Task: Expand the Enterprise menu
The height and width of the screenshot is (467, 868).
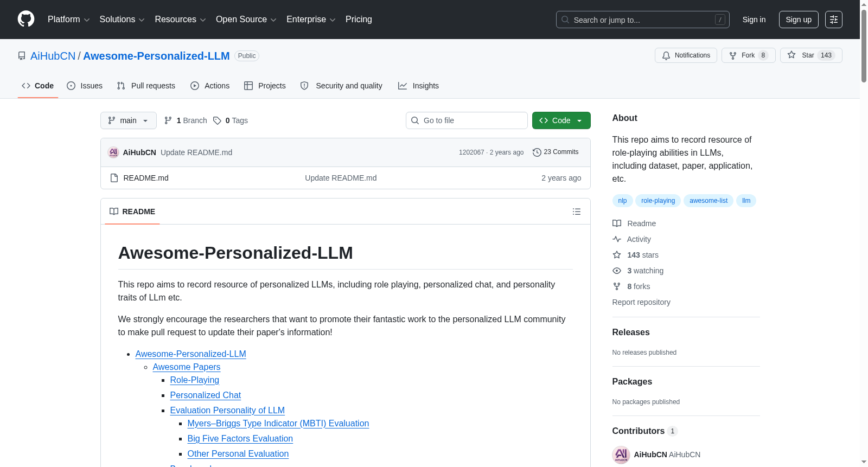Action: (x=311, y=20)
